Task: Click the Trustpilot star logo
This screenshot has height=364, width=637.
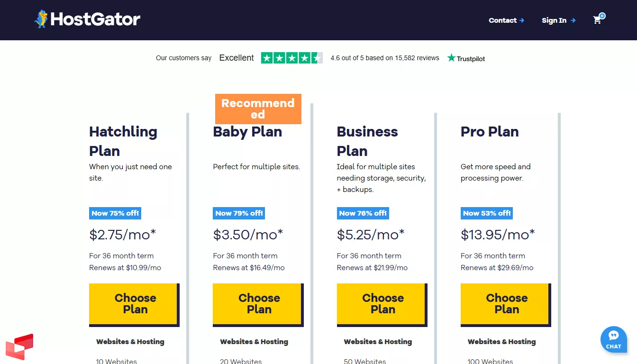Action: (451, 58)
